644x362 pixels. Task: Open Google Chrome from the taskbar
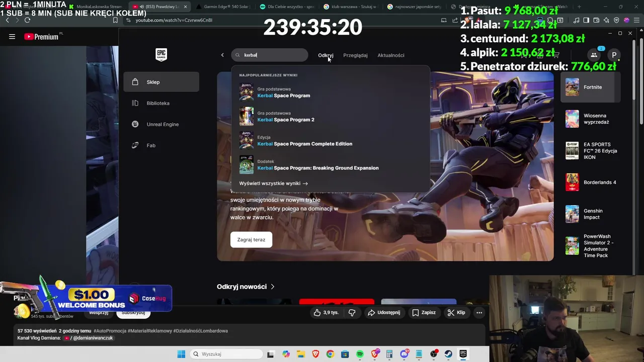[330, 354]
